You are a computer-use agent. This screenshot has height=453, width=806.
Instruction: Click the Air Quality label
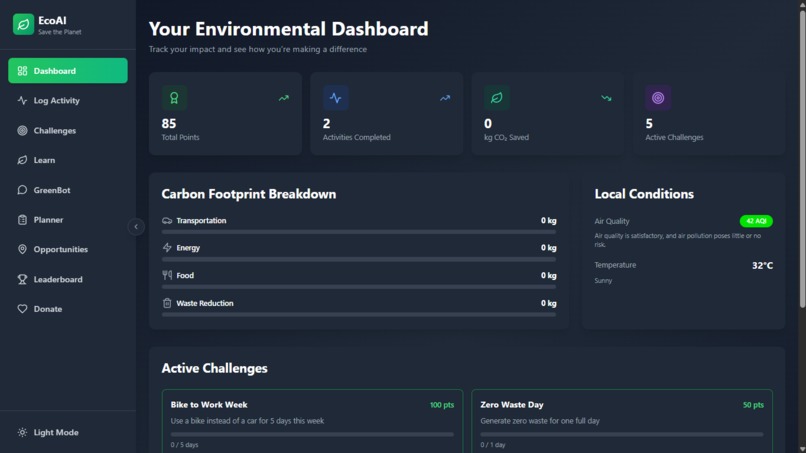pyautogui.click(x=612, y=221)
